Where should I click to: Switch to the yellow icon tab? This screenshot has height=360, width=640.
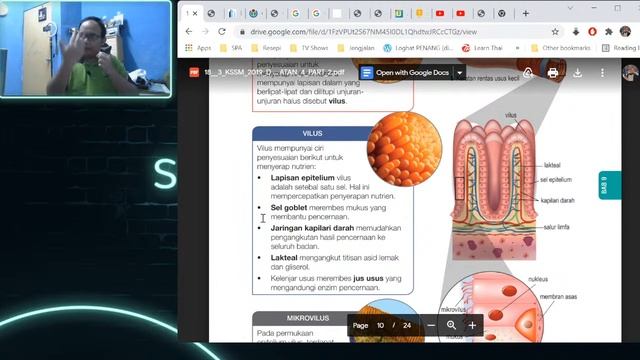pyautogui.click(x=419, y=13)
